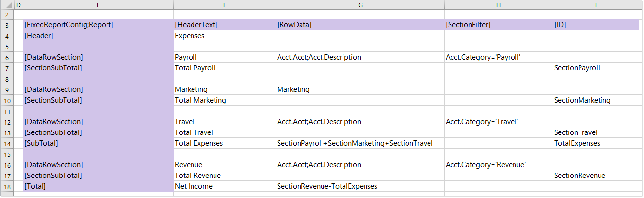
Task: Select the [SectionFilter] header cell
Action: point(468,25)
